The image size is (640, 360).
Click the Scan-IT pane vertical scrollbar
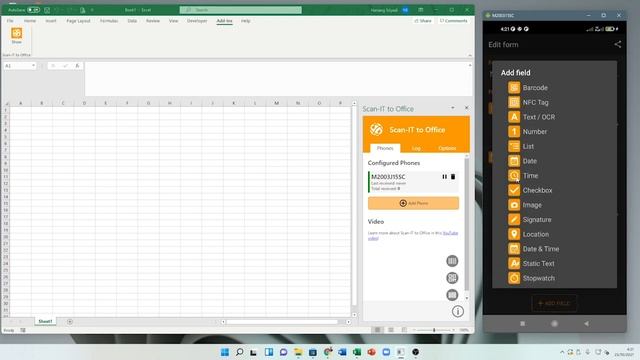coord(467,224)
